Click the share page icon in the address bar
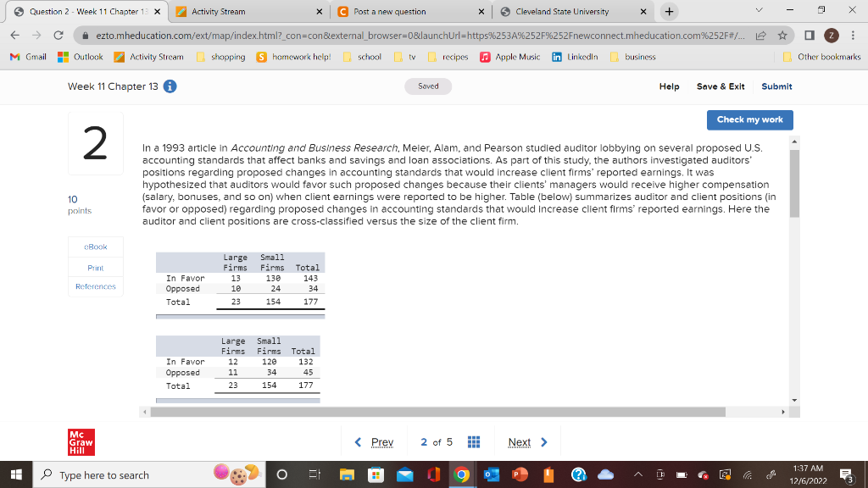The image size is (868, 488). 761,36
